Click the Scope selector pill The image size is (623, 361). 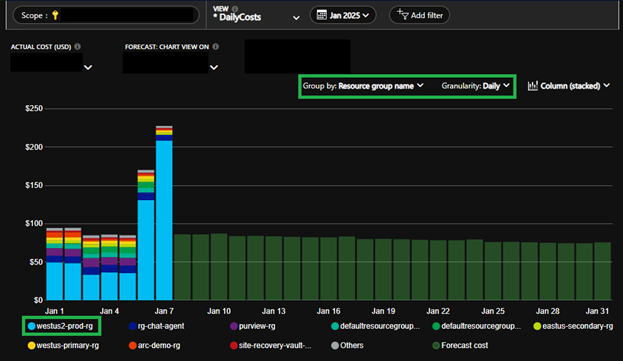106,15
